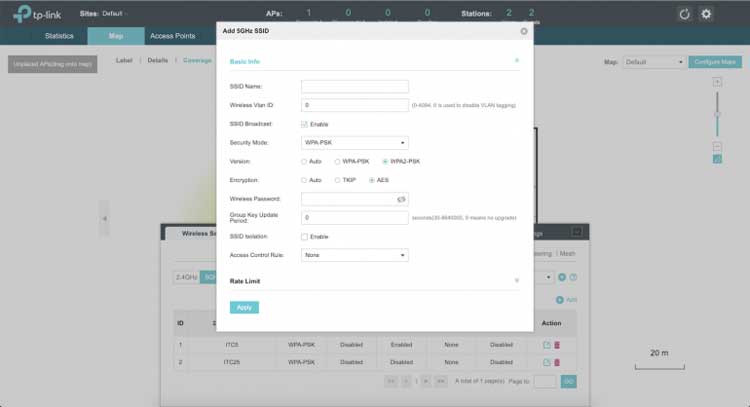The height and width of the screenshot is (407, 750).
Task: Open the settings gear icon
Action: (707, 14)
